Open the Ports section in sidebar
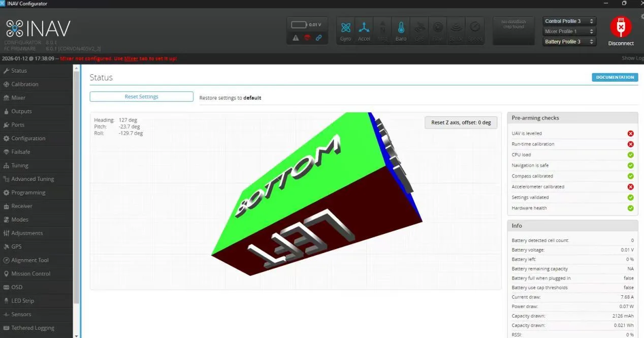This screenshot has width=644, height=338. [x=37, y=125]
